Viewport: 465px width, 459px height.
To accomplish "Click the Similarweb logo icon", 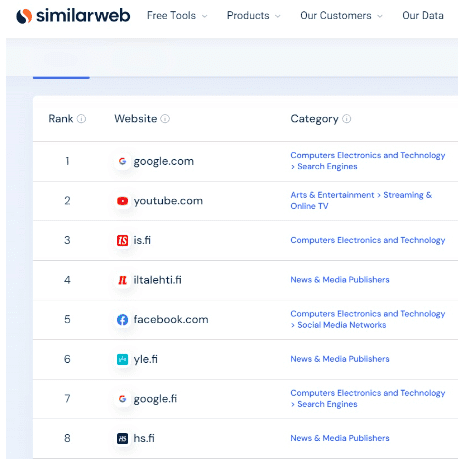I will pyautogui.click(x=24, y=16).
